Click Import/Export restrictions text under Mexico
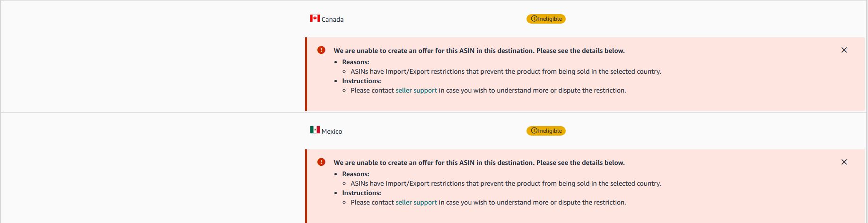This screenshot has height=223, width=868. 506,183
